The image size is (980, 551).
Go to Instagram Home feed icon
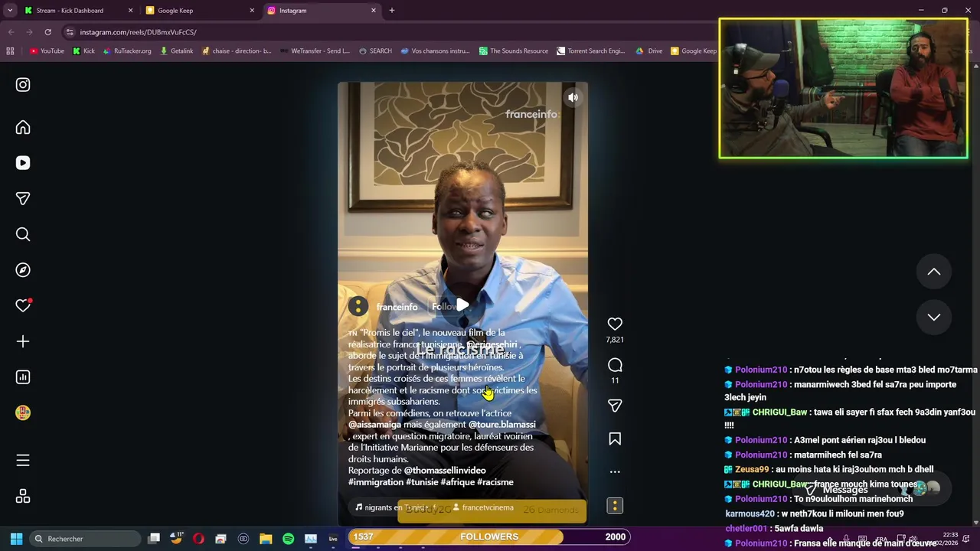[x=23, y=128]
